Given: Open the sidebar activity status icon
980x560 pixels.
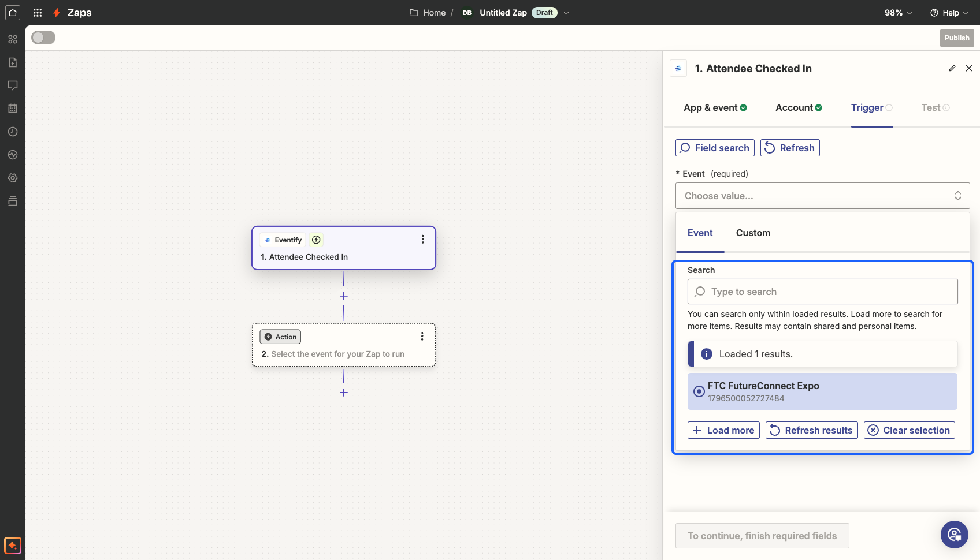Looking at the screenshot, I should [x=13, y=155].
